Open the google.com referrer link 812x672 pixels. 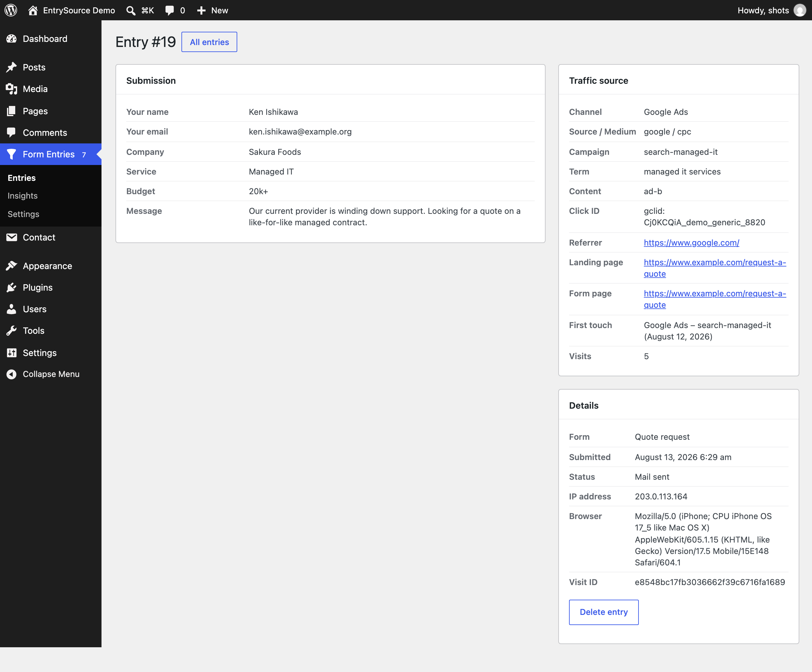pos(691,243)
